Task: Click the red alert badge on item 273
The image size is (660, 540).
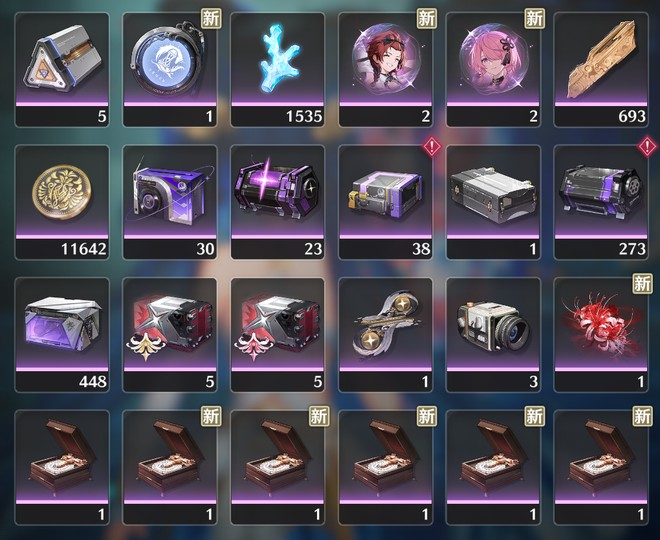Action: click(647, 147)
